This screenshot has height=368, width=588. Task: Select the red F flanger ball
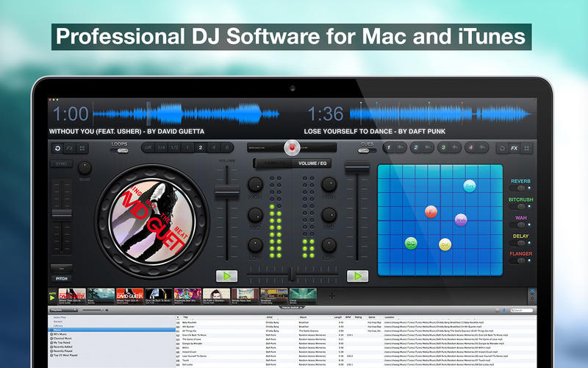pos(431,212)
